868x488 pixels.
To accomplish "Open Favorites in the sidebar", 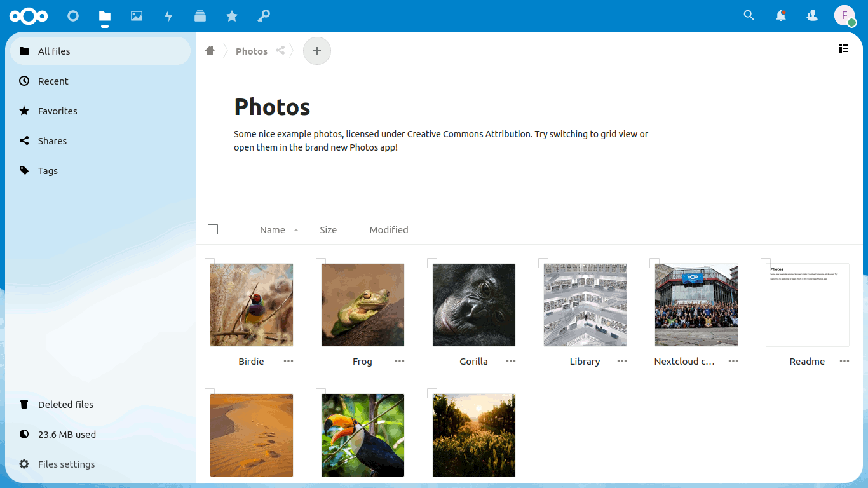I will (x=57, y=111).
